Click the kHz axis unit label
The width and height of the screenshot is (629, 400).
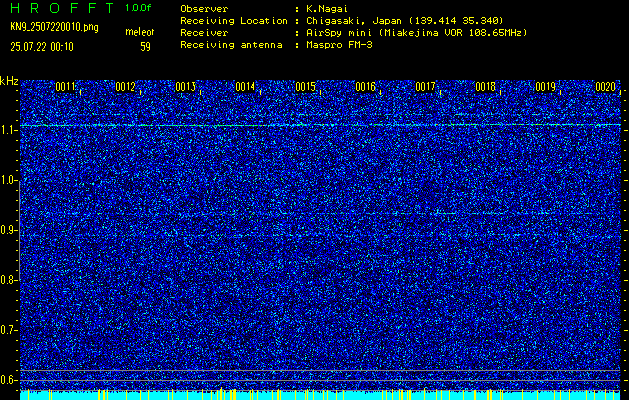(9, 81)
